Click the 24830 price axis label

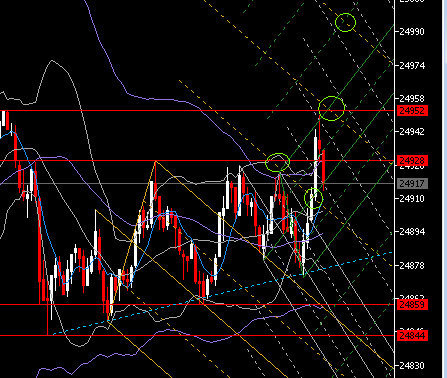(412, 366)
